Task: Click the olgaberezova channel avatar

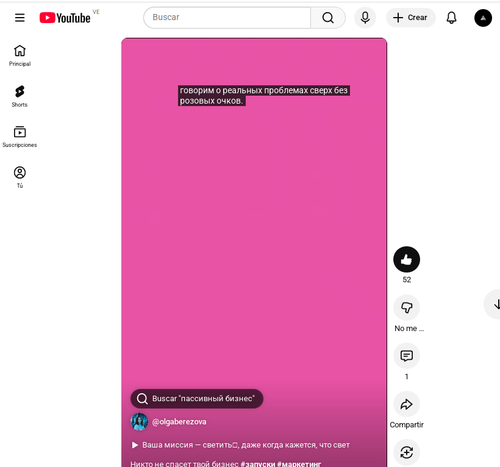Action: 139,422
